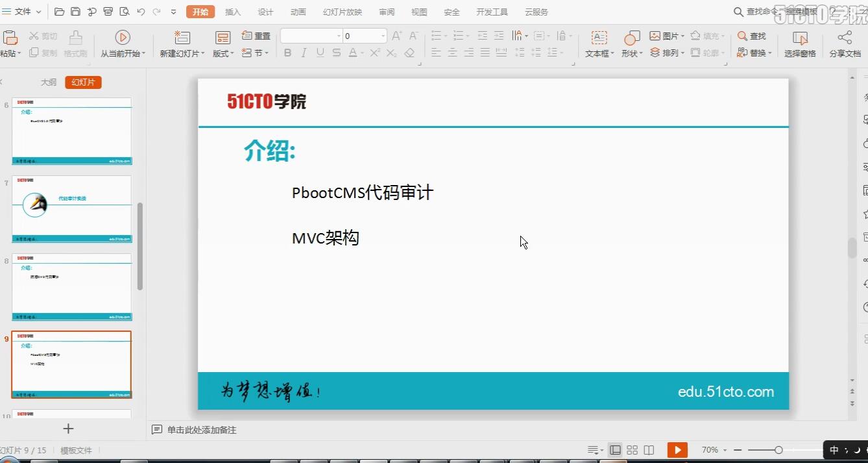Open the 云服务 ribbon tab
Viewport: 868px width, 463px height.
(x=536, y=12)
